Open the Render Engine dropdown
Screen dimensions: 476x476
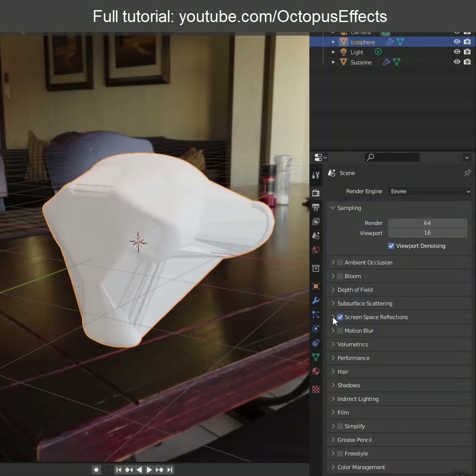430,191
